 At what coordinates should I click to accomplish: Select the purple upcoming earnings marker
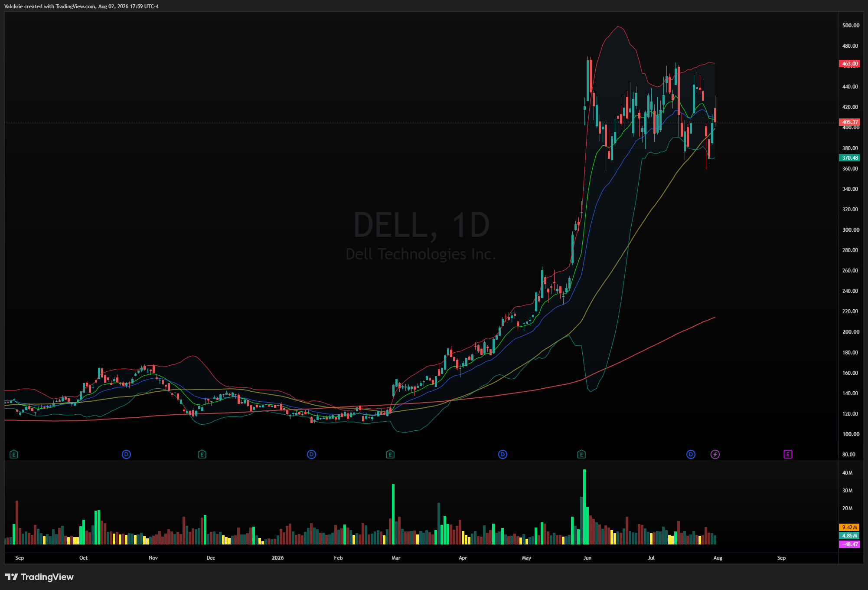click(x=788, y=454)
